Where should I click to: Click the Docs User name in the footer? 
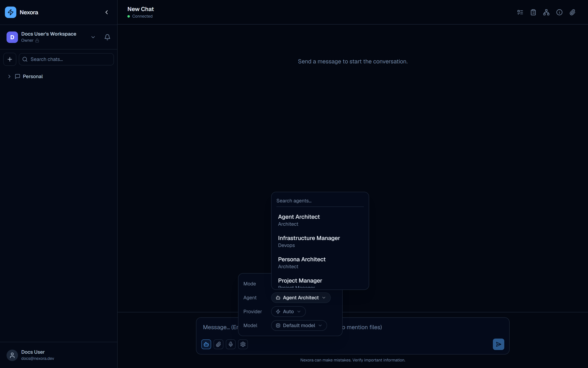[x=33, y=352]
